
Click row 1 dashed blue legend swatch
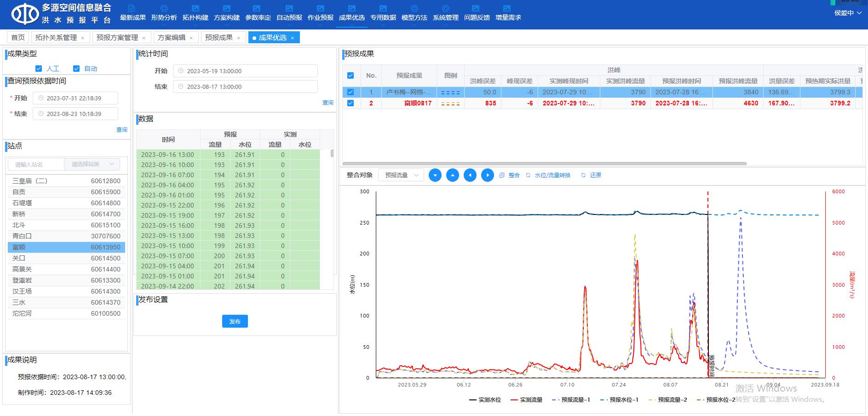pyautogui.click(x=450, y=92)
